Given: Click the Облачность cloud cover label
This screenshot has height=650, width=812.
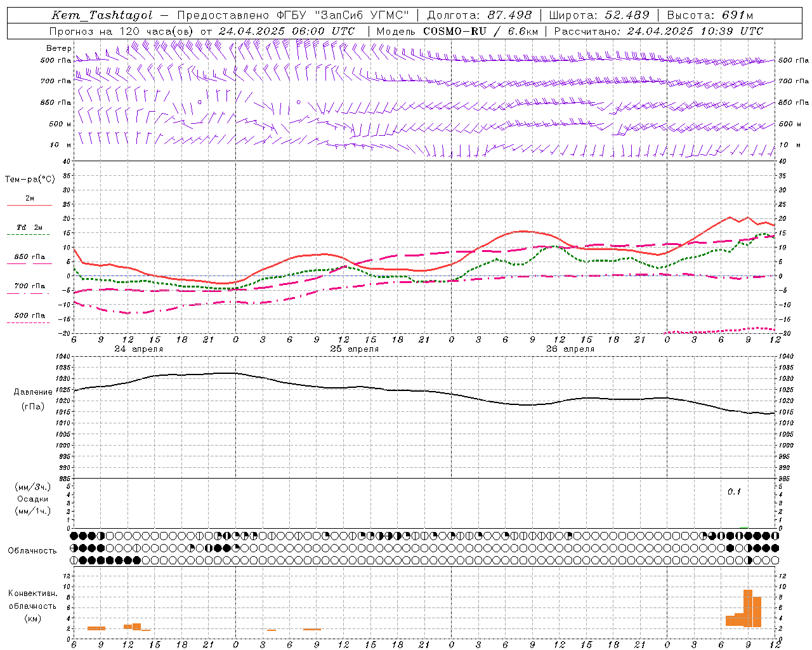Looking at the screenshot, I should pyautogui.click(x=32, y=551).
